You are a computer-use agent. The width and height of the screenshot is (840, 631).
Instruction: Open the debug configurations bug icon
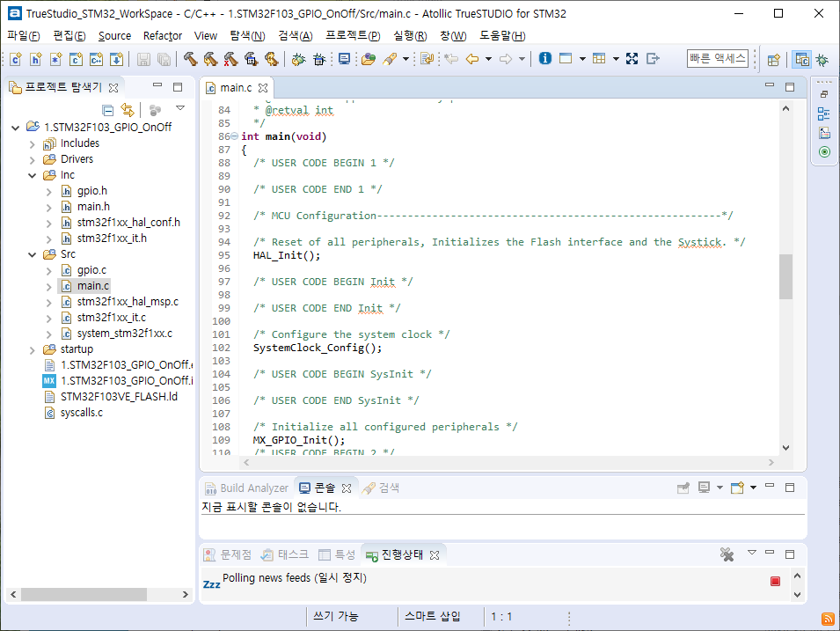(319, 59)
